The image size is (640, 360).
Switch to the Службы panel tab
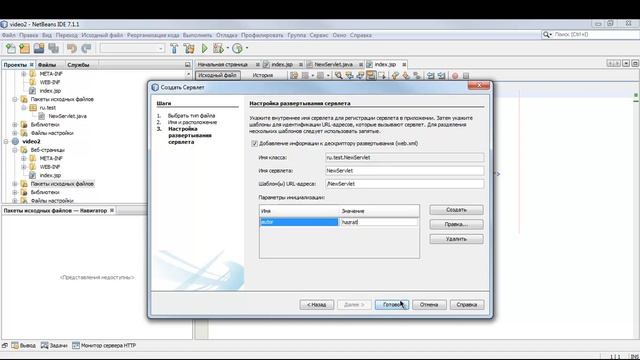click(78, 64)
